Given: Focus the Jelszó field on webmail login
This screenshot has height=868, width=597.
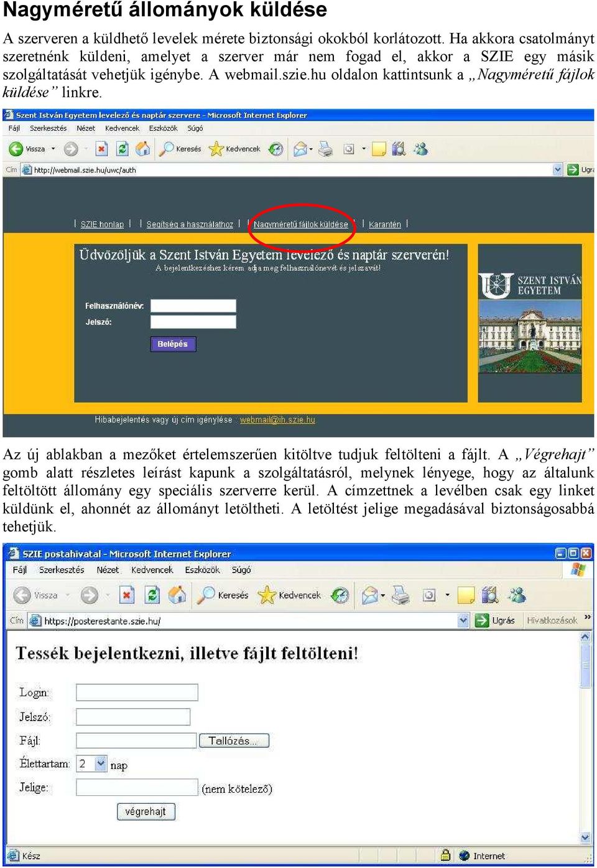Looking at the screenshot, I should tap(193, 322).
